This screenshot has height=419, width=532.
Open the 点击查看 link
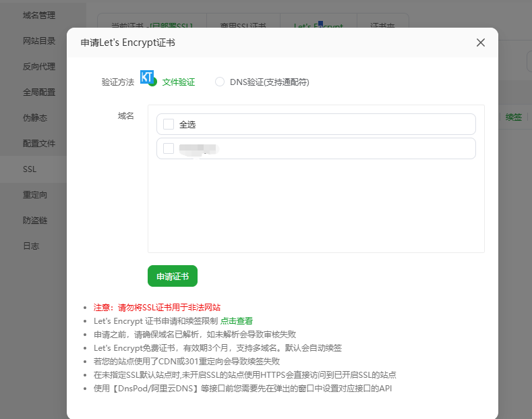[237, 321]
